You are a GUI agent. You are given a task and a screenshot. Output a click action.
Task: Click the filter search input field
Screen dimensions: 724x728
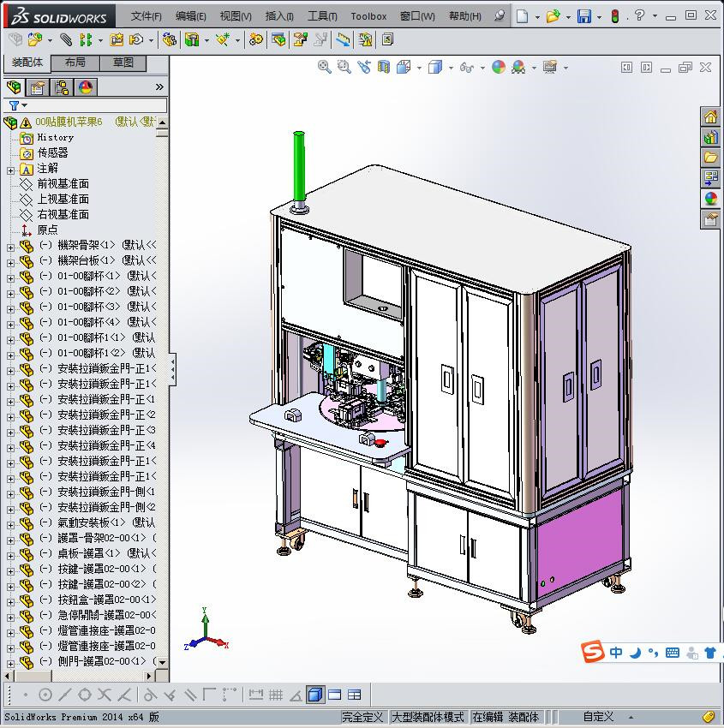click(97, 105)
